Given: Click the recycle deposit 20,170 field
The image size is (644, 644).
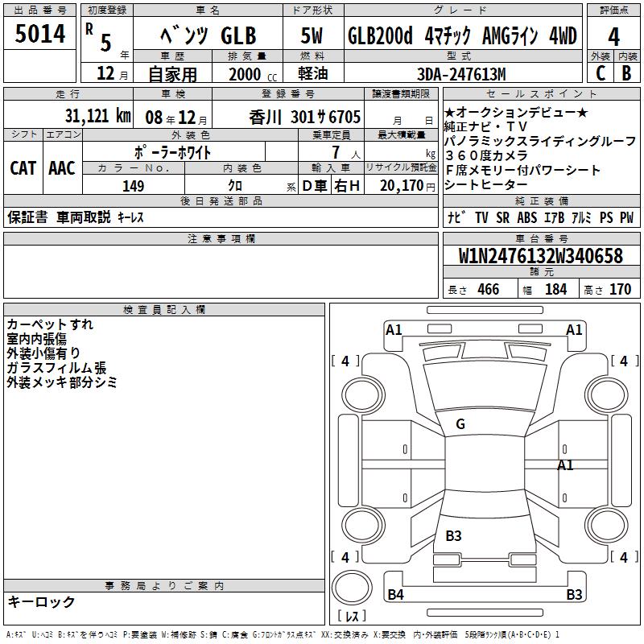Looking at the screenshot, I should tap(401, 185).
